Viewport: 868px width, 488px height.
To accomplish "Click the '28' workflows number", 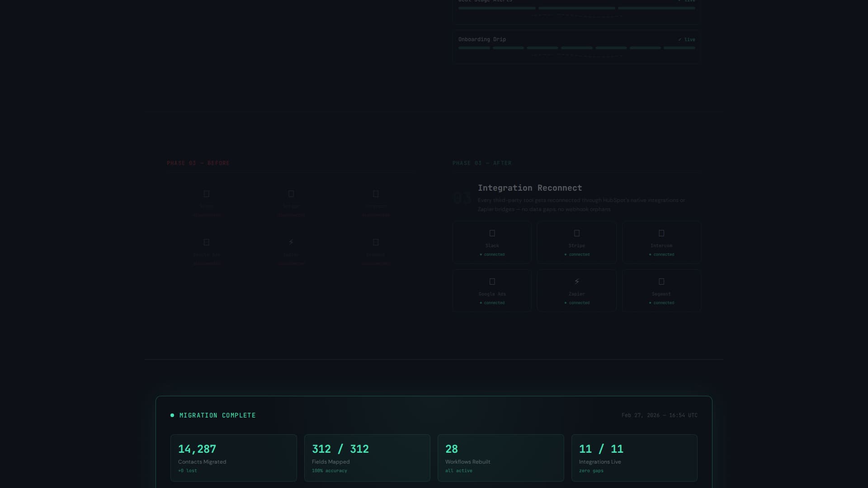I will click(x=452, y=449).
